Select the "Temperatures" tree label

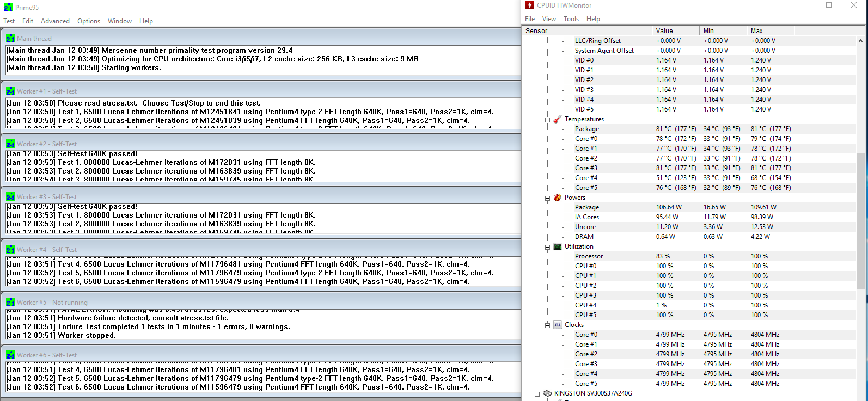pyautogui.click(x=584, y=119)
